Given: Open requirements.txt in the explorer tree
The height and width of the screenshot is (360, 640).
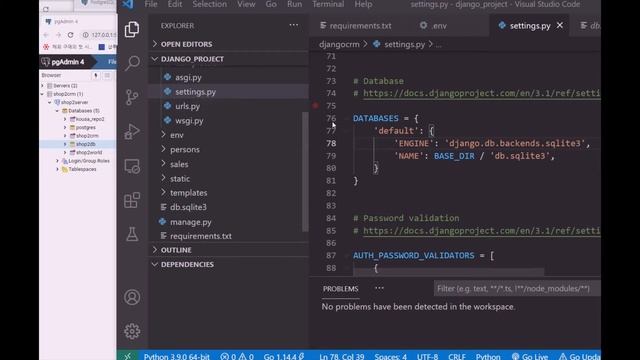Looking at the screenshot, I should coord(200,236).
